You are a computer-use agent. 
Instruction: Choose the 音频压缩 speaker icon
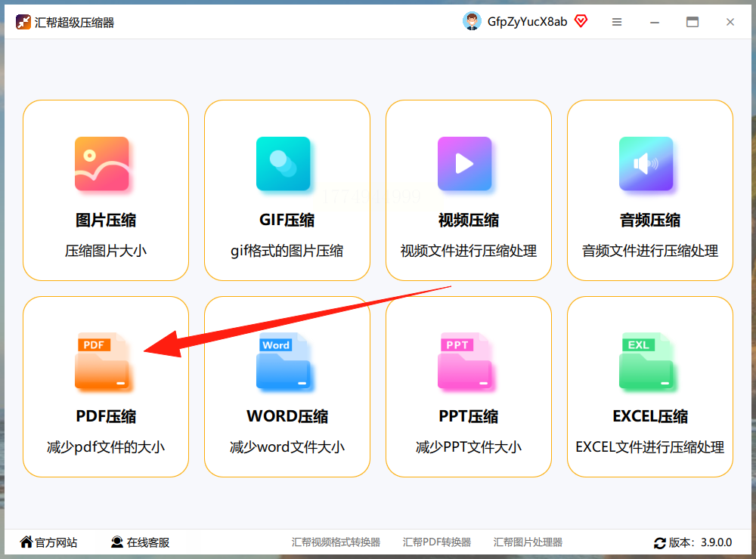(646, 164)
